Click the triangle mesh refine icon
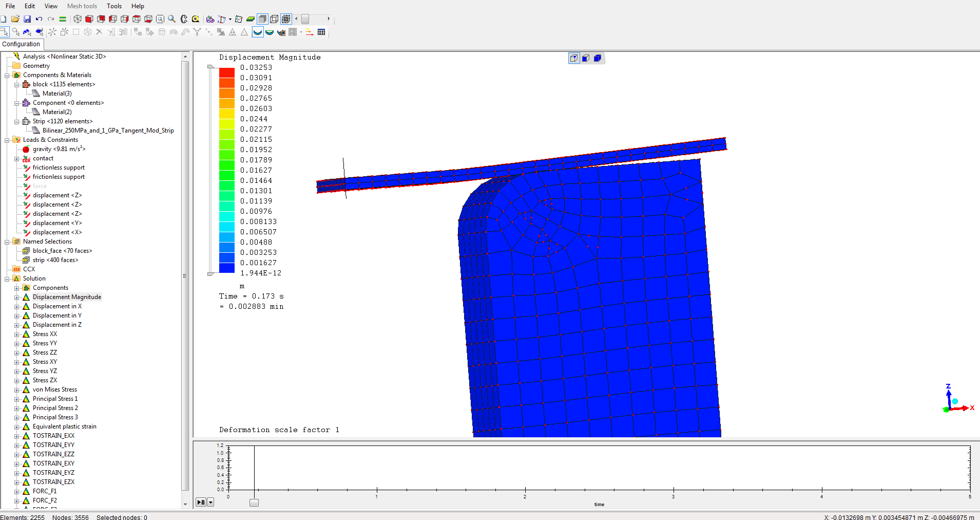 click(233, 32)
